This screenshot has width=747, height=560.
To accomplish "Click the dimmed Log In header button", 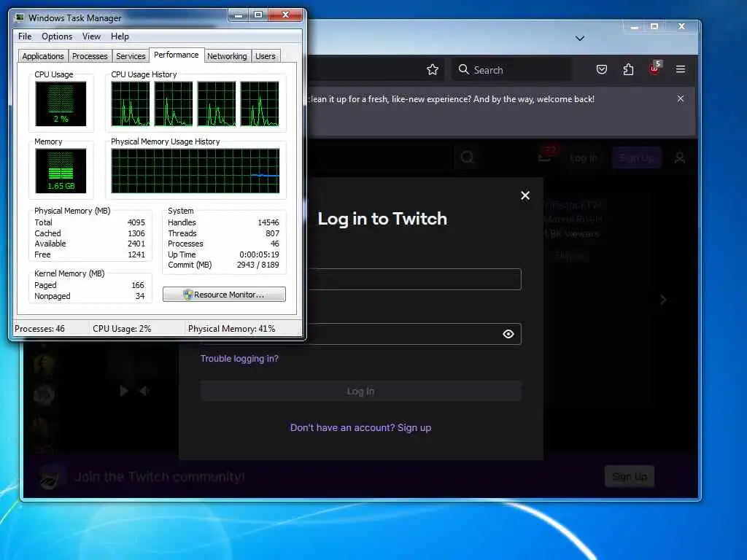I will 584,157.
